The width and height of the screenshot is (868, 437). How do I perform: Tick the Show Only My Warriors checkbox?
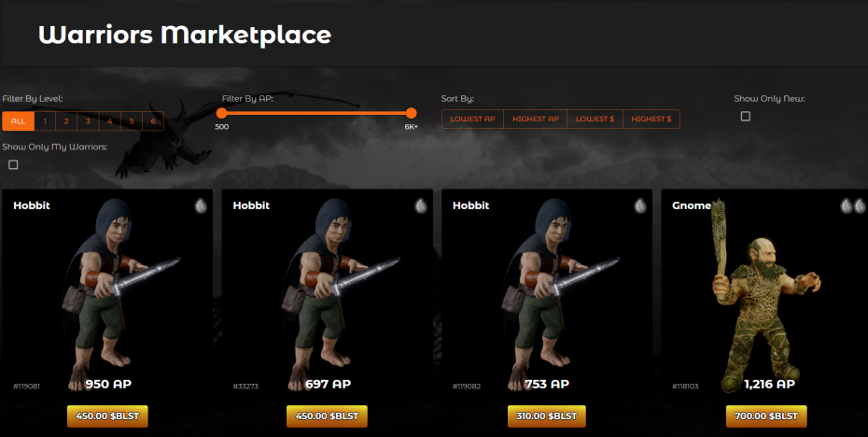click(13, 164)
